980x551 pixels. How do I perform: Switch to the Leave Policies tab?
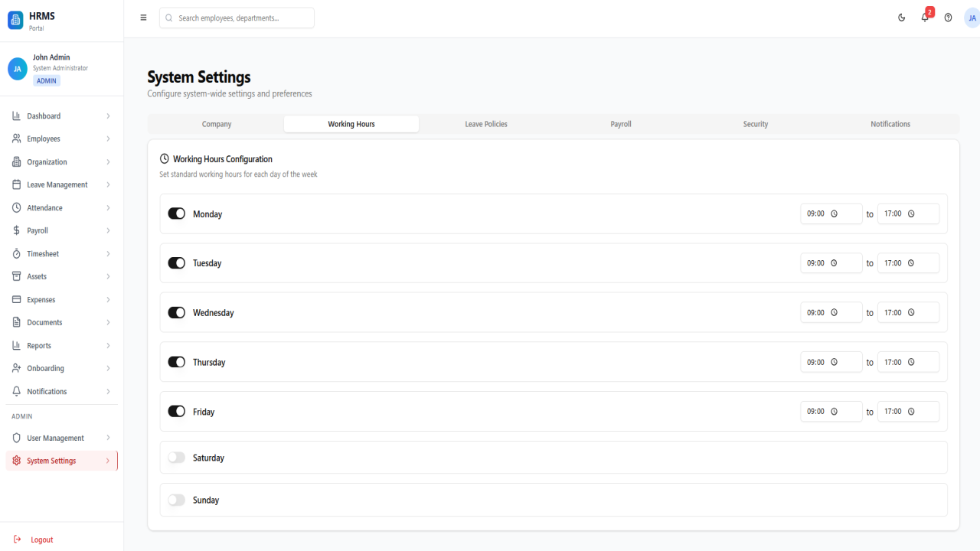(486, 124)
